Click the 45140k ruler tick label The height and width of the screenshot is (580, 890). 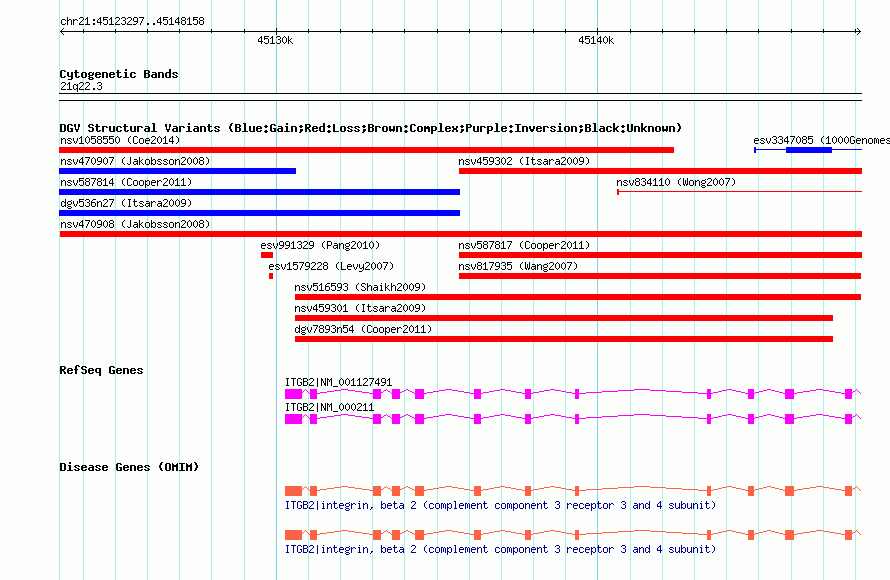pos(596,40)
